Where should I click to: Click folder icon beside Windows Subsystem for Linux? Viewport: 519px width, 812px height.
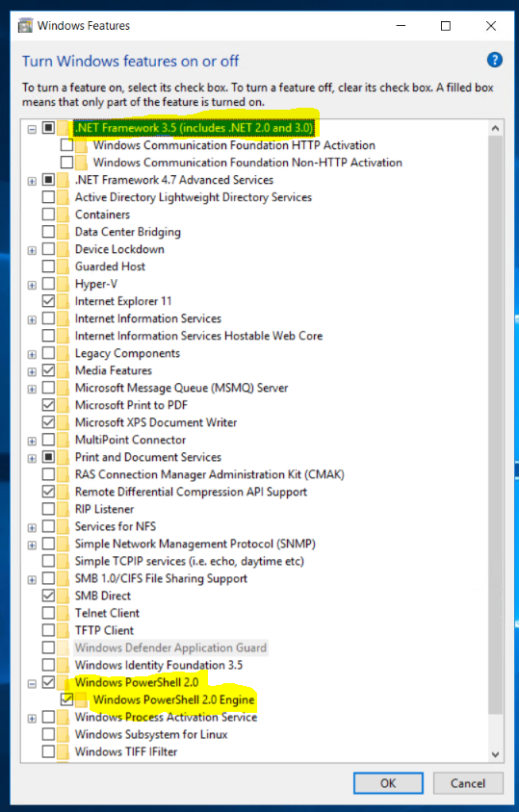coord(64,734)
